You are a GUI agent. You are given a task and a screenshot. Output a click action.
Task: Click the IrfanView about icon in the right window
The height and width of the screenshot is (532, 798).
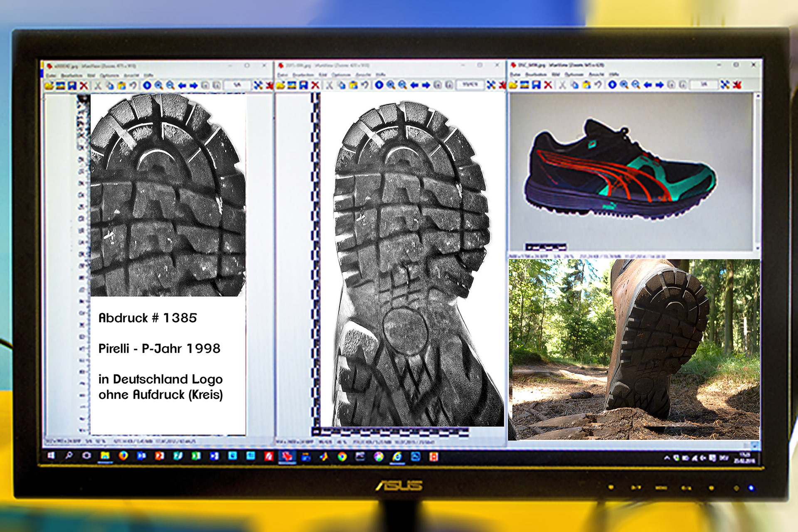point(737,84)
